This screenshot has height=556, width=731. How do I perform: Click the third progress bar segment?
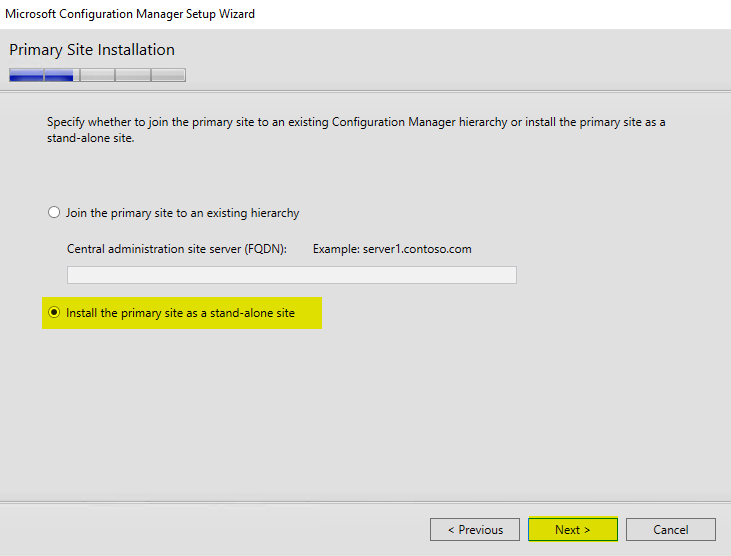(x=97, y=75)
